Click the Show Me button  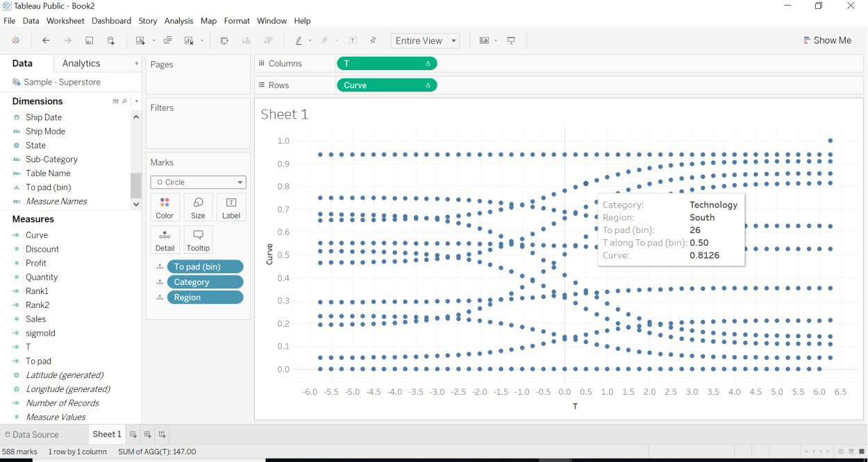click(x=827, y=40)
